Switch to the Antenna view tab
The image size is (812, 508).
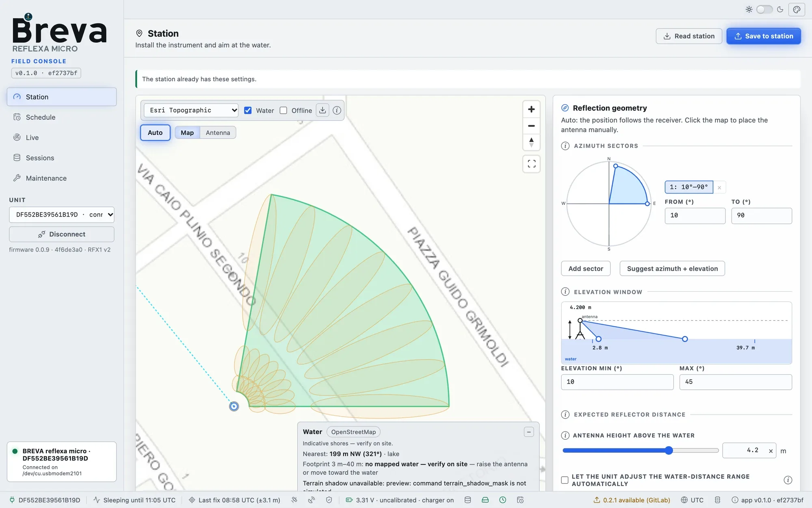218,132
